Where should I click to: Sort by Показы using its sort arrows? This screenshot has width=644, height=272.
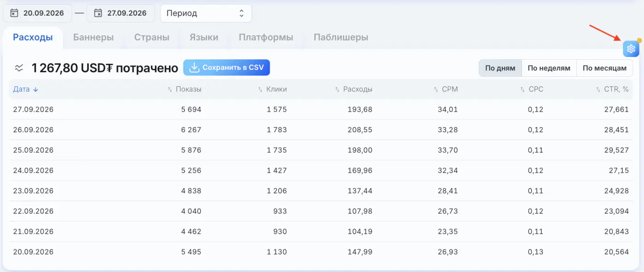click(170, 90)
